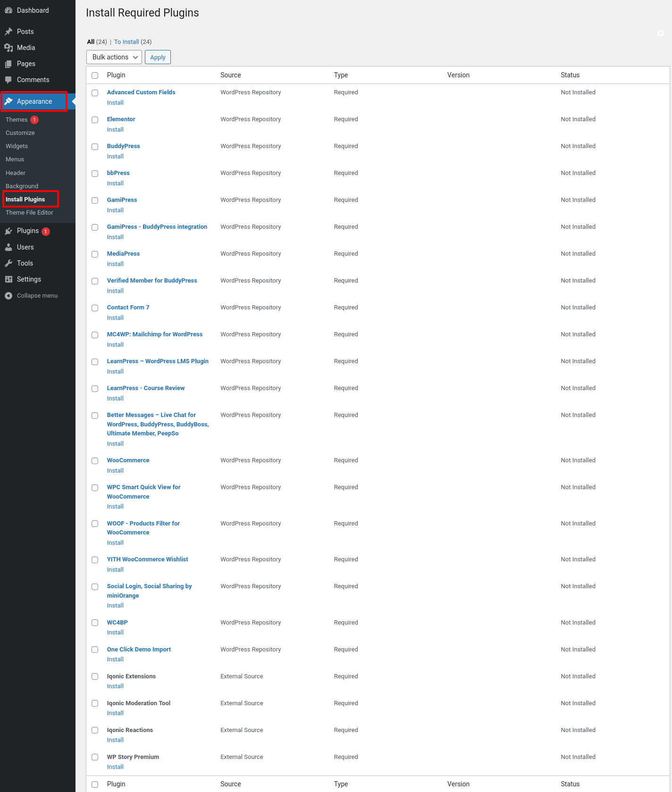
Task: Open the Themes submenu item
Action: click(17, 120)
